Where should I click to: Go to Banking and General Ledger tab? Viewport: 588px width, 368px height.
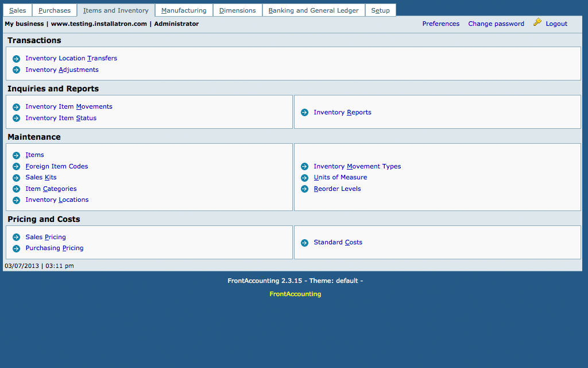click(314, 10)
